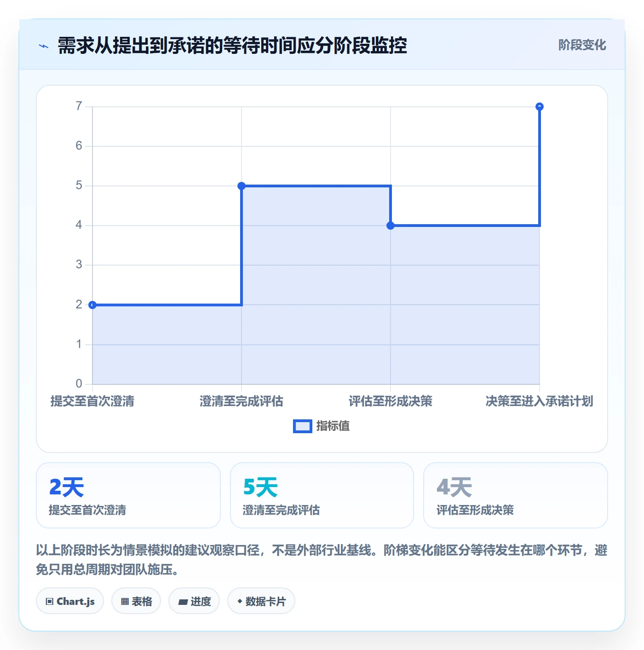The width and height of the screenshot is (644, 650).
Task: Select the data point at value 4
Action: (391, 226)
